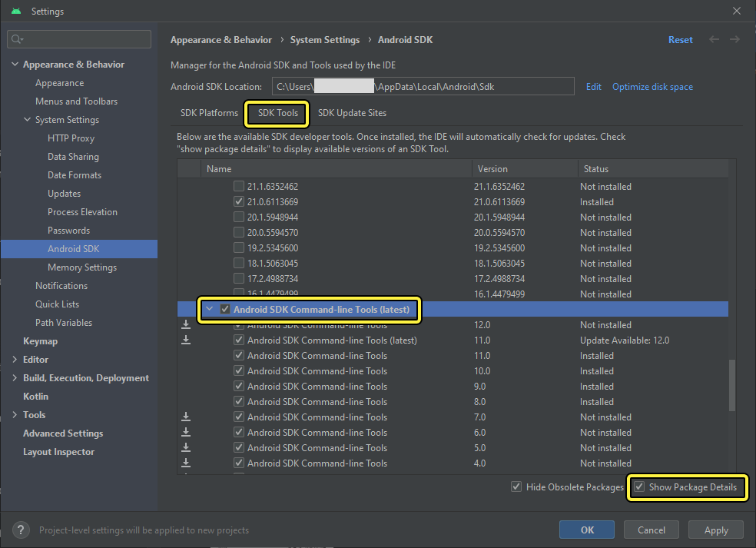This screenshot has width=756, height=548.
Task: Open Process Elevation settings
Action: point(82,212)
